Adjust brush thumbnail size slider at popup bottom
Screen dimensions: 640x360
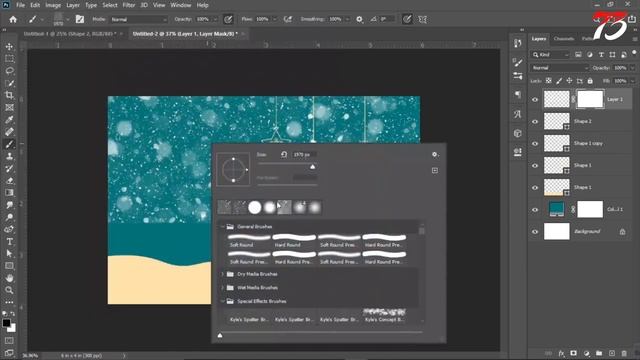point(220,336)
